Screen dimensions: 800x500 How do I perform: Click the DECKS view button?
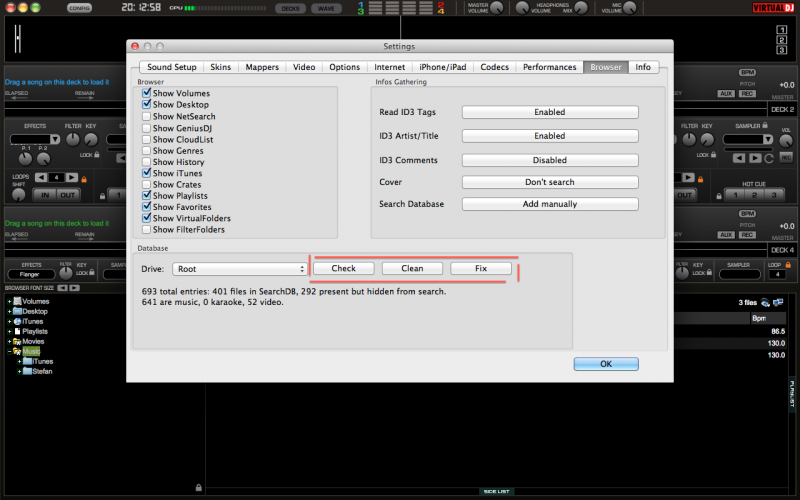[x=290, y=8]
